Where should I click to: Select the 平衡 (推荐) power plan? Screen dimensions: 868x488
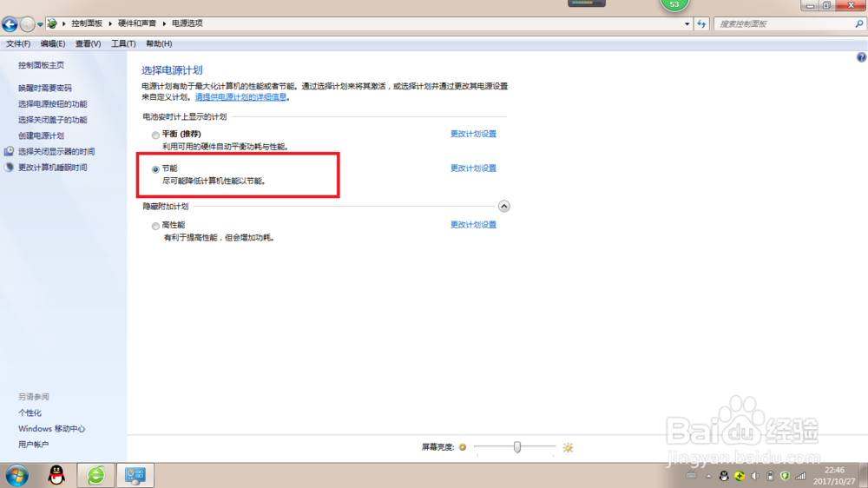(x=155, y=135)
